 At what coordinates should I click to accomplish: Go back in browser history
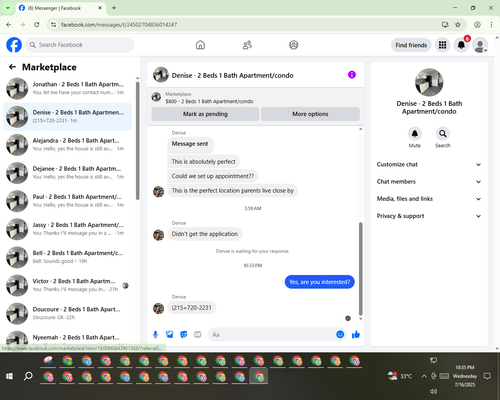click(x=9, y=24)
